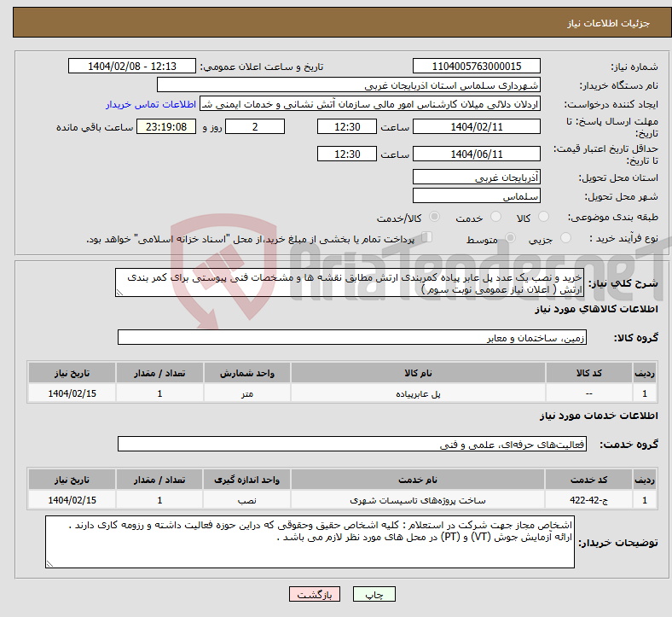
Task: Click the چاپ print button
Action: 374,594
